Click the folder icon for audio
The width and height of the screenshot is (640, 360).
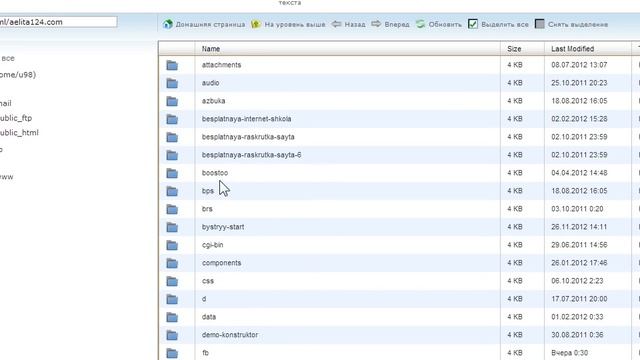(172, 83)
